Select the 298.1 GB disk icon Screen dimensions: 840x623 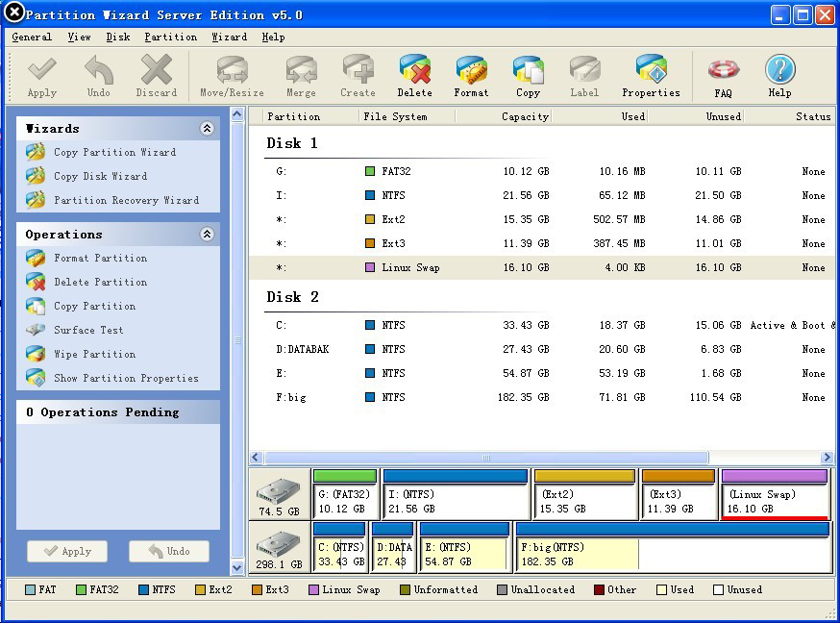point(279,547)
